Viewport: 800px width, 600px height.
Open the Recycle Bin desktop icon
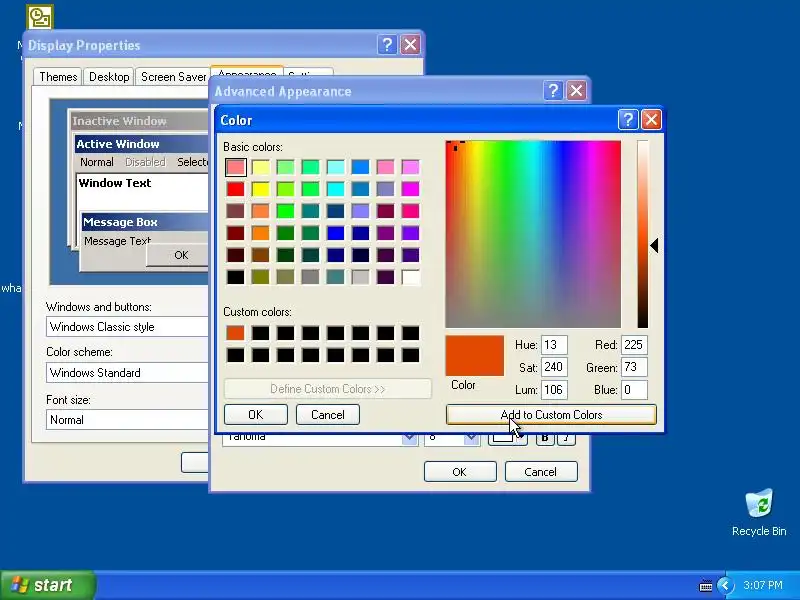(x=759, y=513)
